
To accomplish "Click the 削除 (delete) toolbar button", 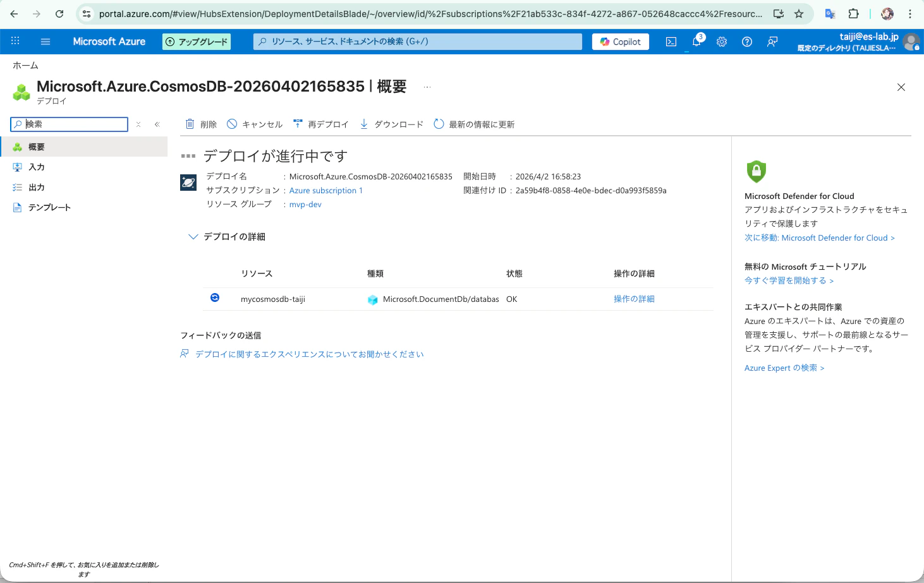I will tap(201, 124).
